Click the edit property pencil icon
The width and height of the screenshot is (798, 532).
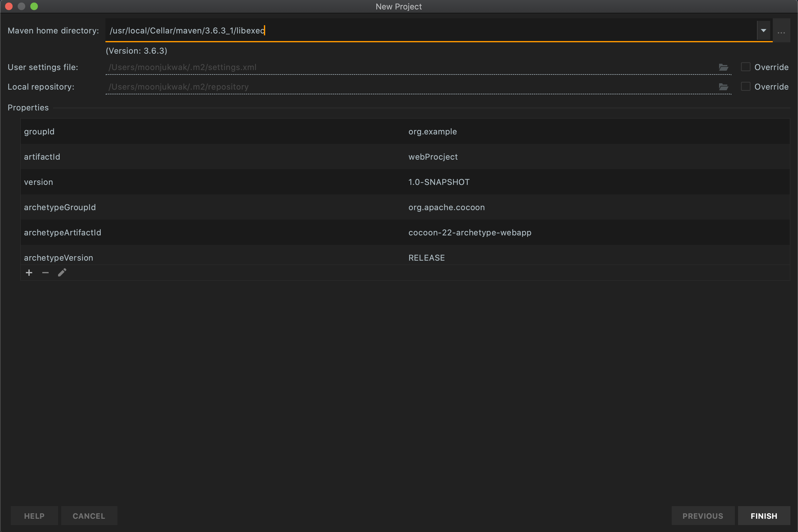[62, 272]
